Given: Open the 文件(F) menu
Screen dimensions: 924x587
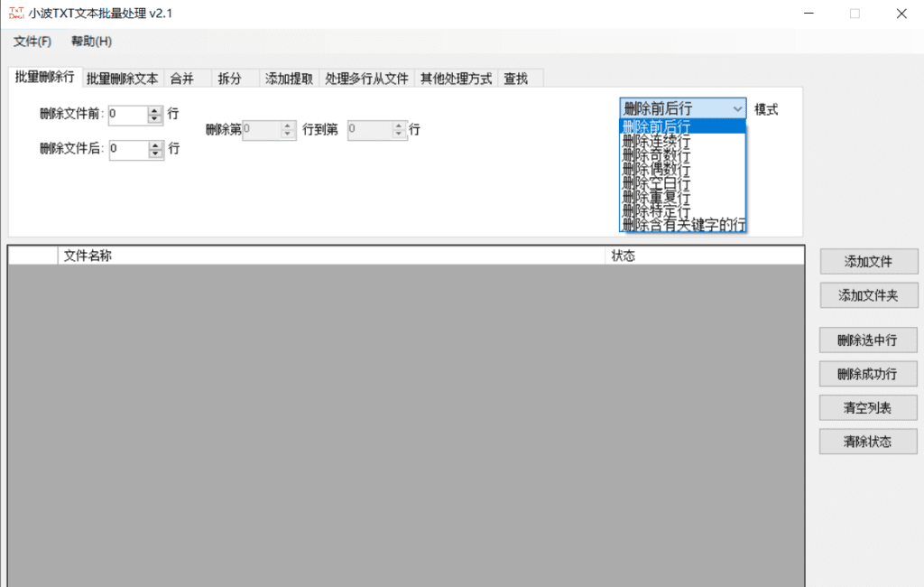Looking at the screenshot, I should point(32,42).
